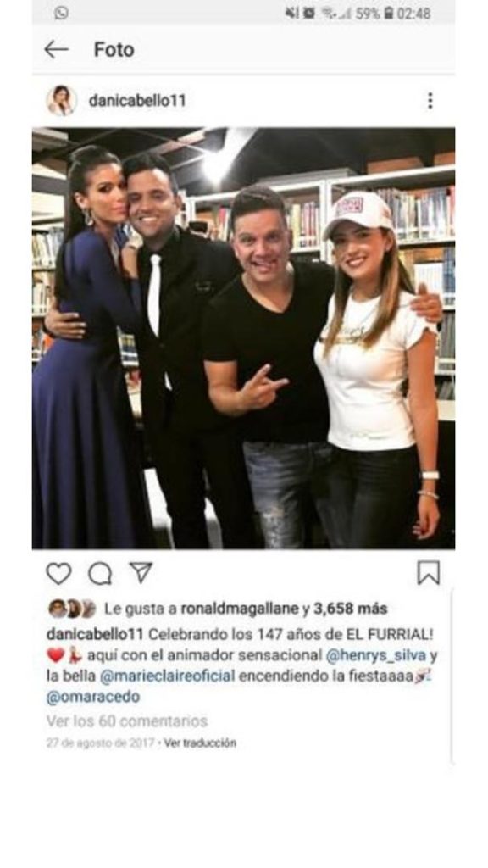
Task: Tap the @omaracedo mention
Action: tap(93, 698)
